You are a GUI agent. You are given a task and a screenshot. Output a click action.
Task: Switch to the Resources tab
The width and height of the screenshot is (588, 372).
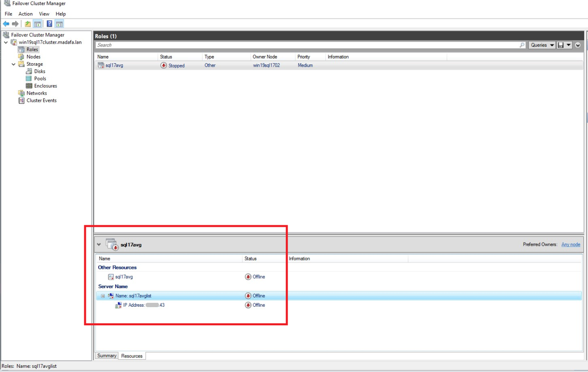pyautogui.click(x=132, y=356)
